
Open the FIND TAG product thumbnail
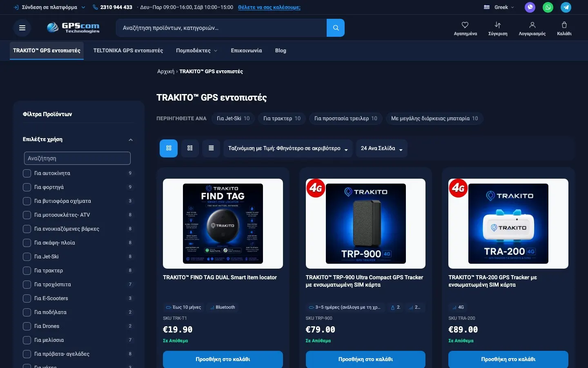tap(223, 224)
